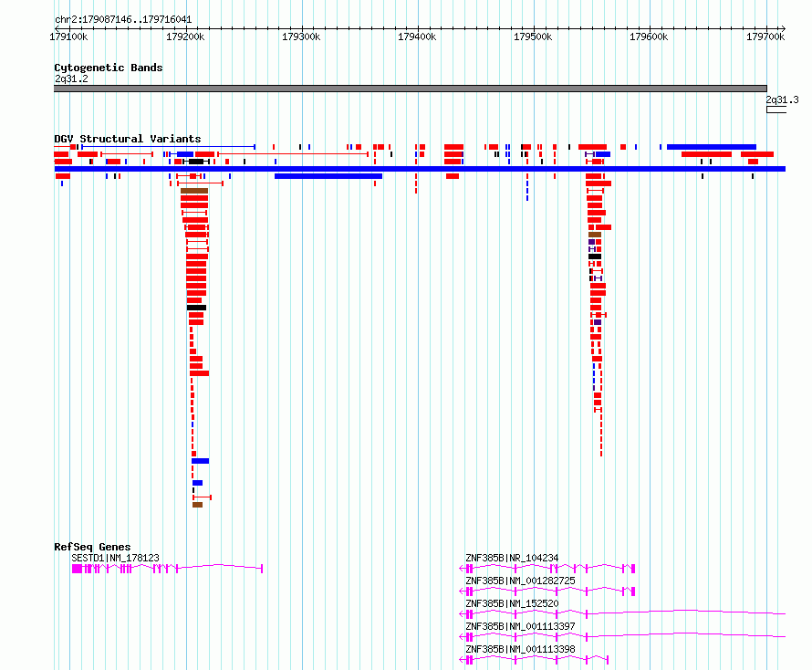The height and width of the screenshot is (670, 812).
Task: Click the 179200k ruler label
Action: 185,37
